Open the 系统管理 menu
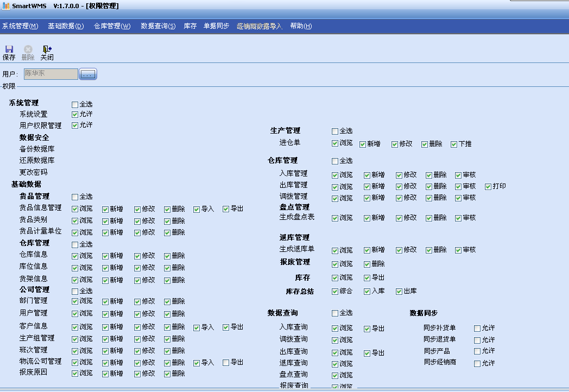The width and height of the screenshot is (569, 392). pyautogui.click(x=20, y=26)
